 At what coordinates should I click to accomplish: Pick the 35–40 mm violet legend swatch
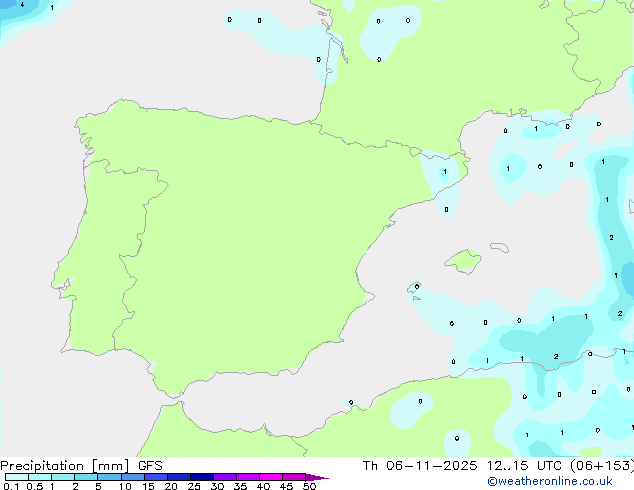[248, 477]
